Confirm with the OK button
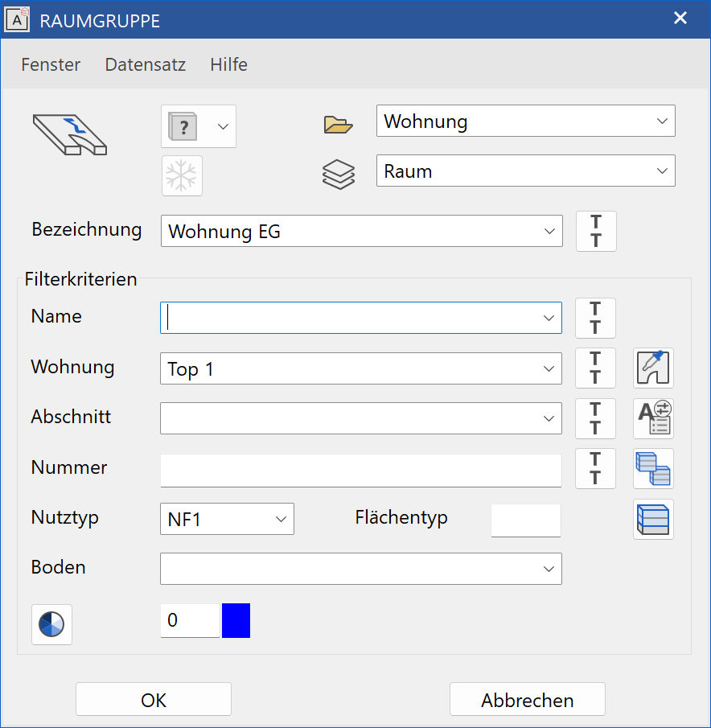 pyautogui.click(x=154, y=699)
